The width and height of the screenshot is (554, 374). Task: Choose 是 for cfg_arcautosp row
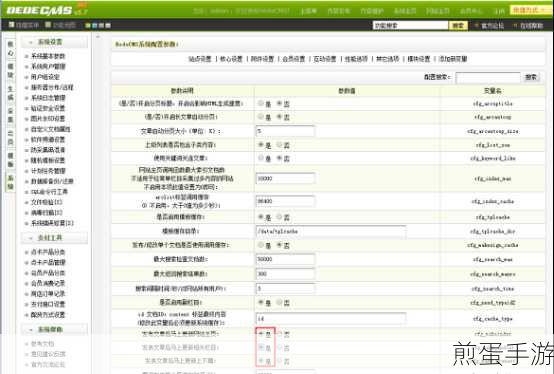click(x=261, y=117)
